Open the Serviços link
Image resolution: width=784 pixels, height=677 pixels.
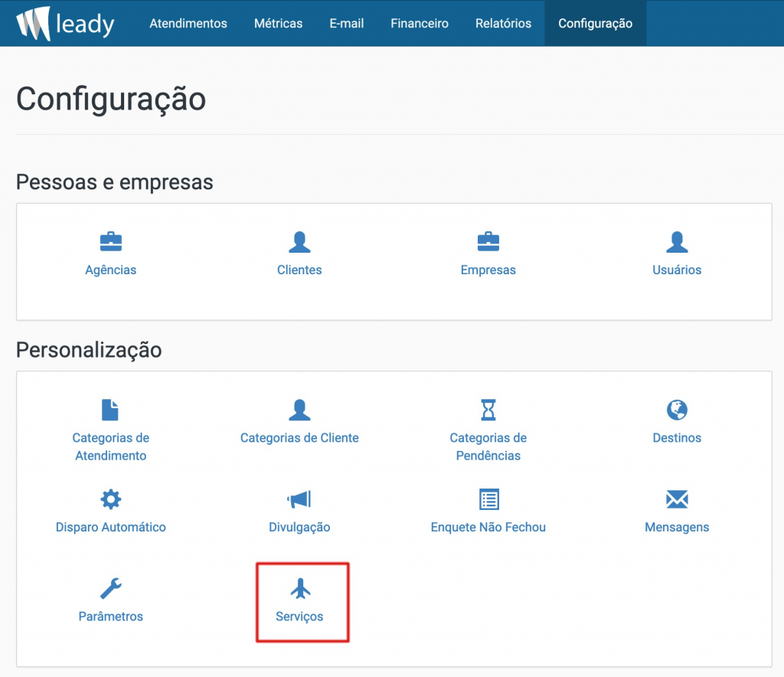pyautogui.click(x=299, y=616)
